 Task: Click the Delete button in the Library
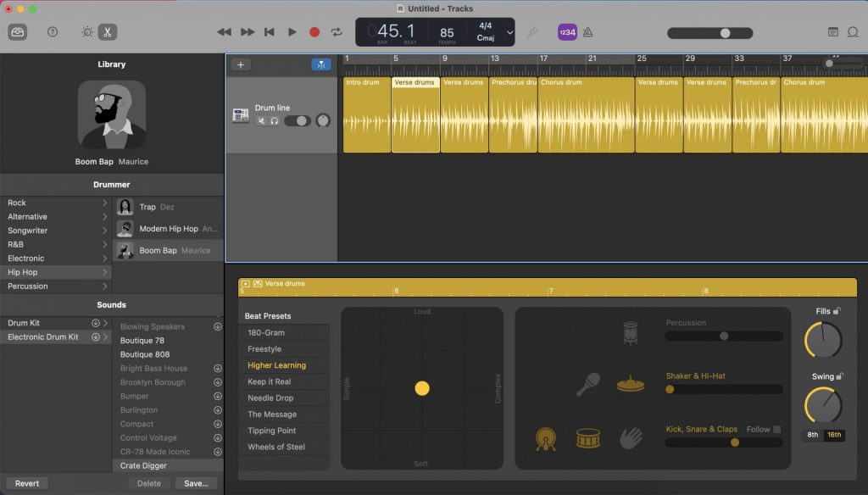[149, 483]
